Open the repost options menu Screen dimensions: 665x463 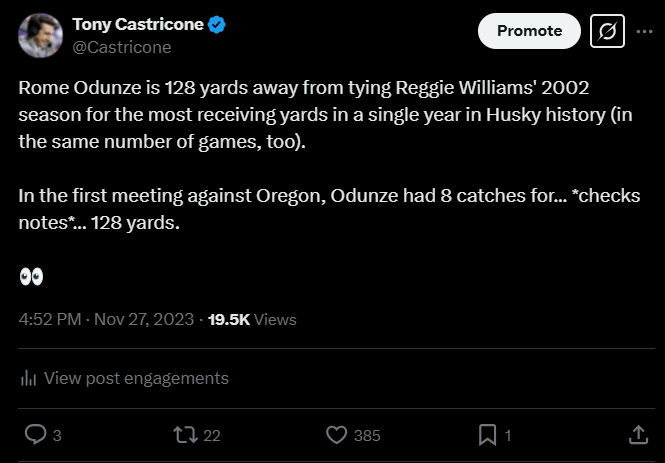[x=185, y=435]
